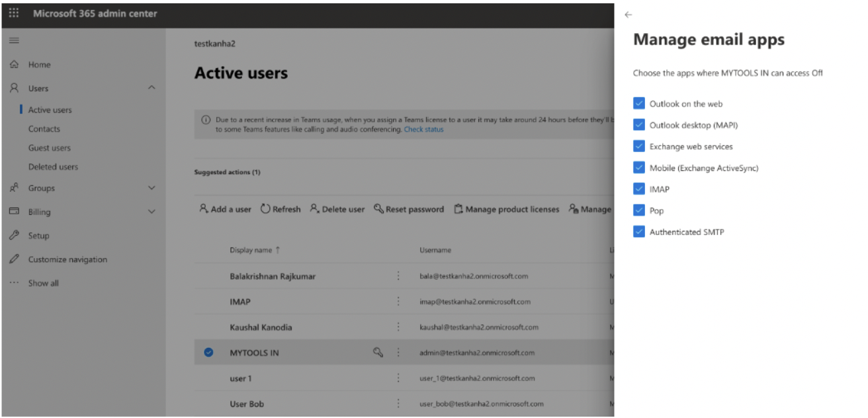Click Suggested actions (1)
Image resolution: width=868 pixels, height=418 pixels.
point(227,172)
